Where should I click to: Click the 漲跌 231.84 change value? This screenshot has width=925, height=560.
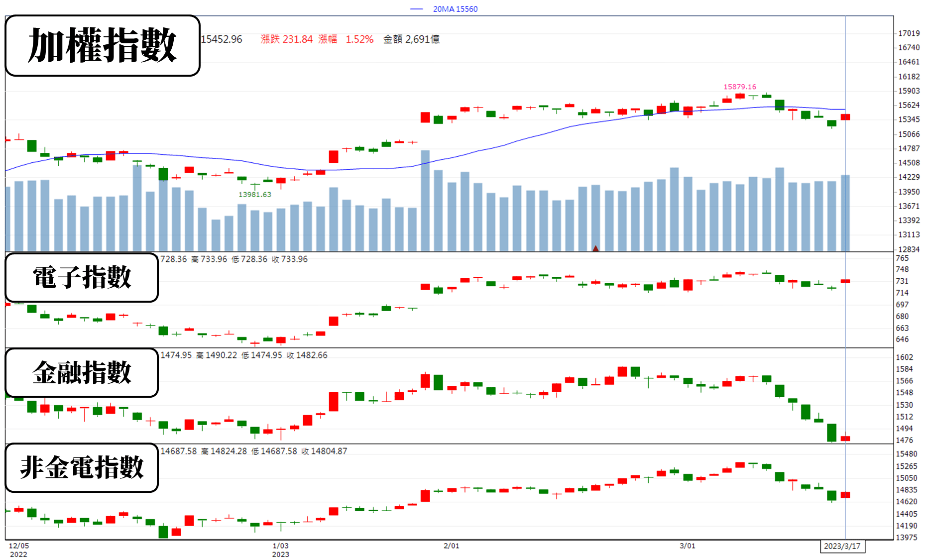coord(287,39)
